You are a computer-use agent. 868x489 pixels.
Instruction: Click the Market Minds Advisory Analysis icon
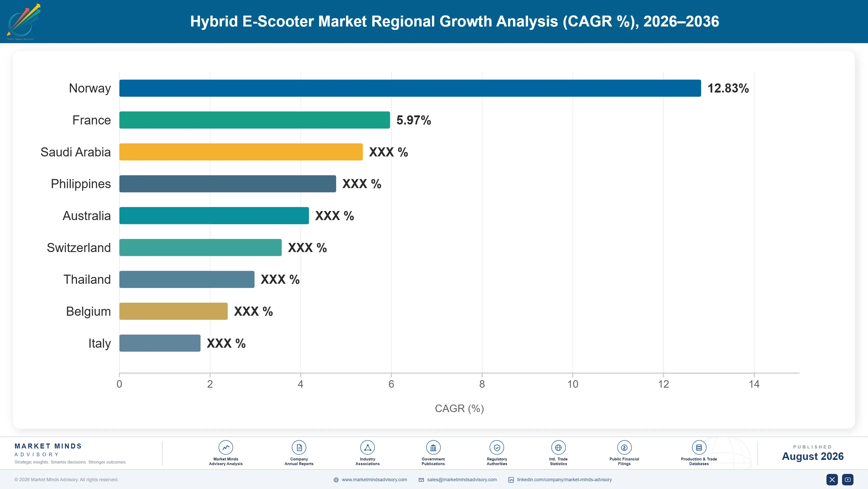pyautogui.click(x=226, y=447)
